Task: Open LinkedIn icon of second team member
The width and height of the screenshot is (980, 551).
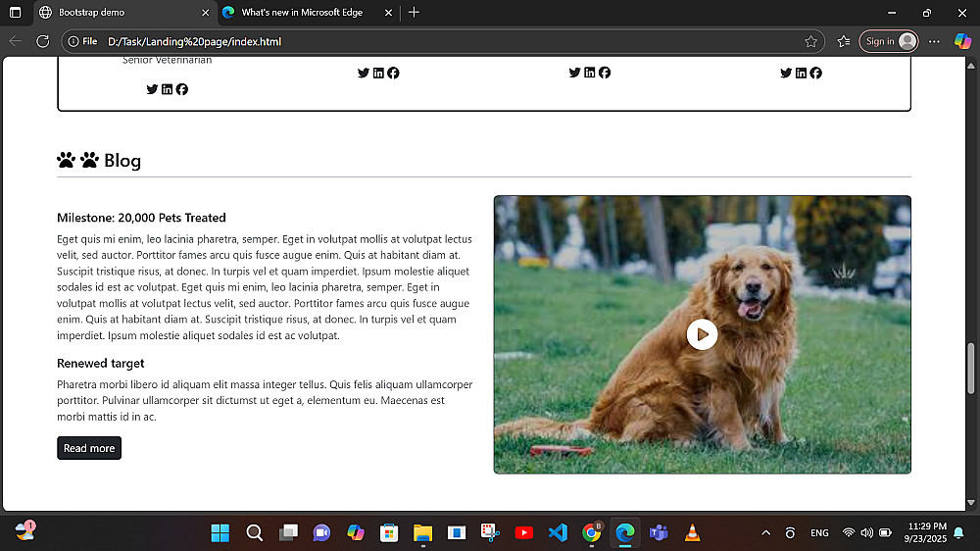Action: (x=378, y=74)
